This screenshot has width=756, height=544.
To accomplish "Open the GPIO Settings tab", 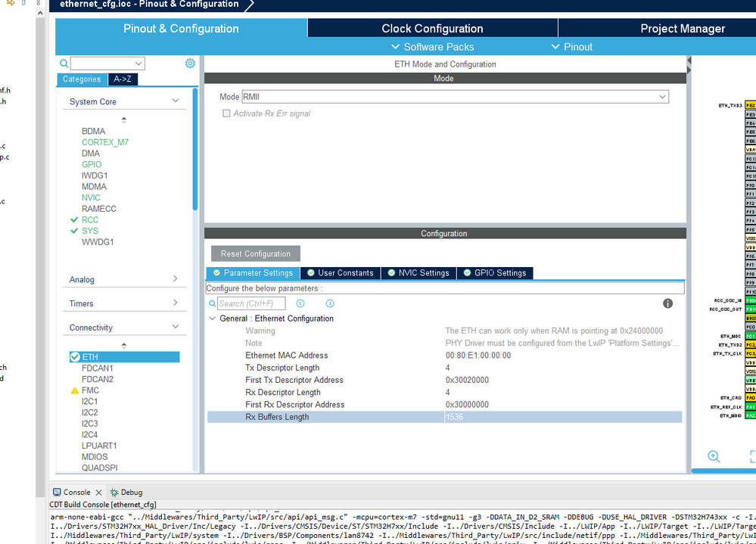I will coord(495,272).
